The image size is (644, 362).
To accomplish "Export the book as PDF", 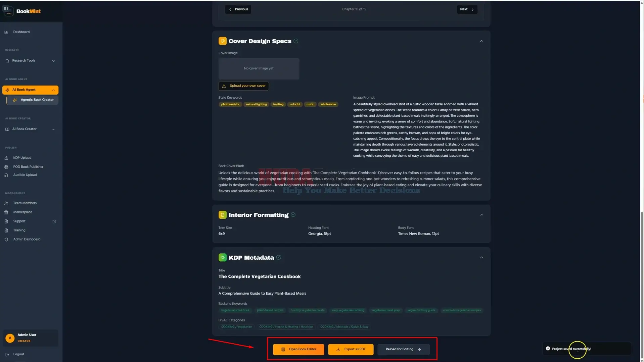I will (351, 349).
